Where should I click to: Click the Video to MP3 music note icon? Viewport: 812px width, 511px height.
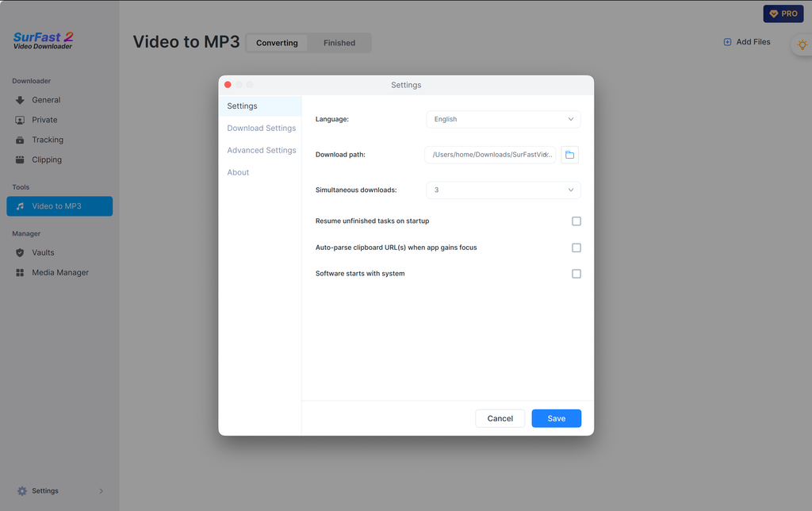click(20, 206)
